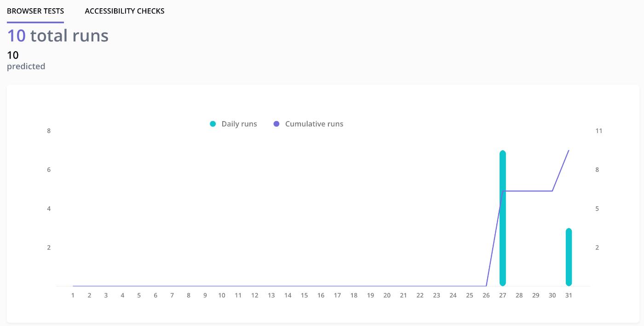Switch to the Browser Tests tab
Screen dimensions: 644x326
click(35, 11)
